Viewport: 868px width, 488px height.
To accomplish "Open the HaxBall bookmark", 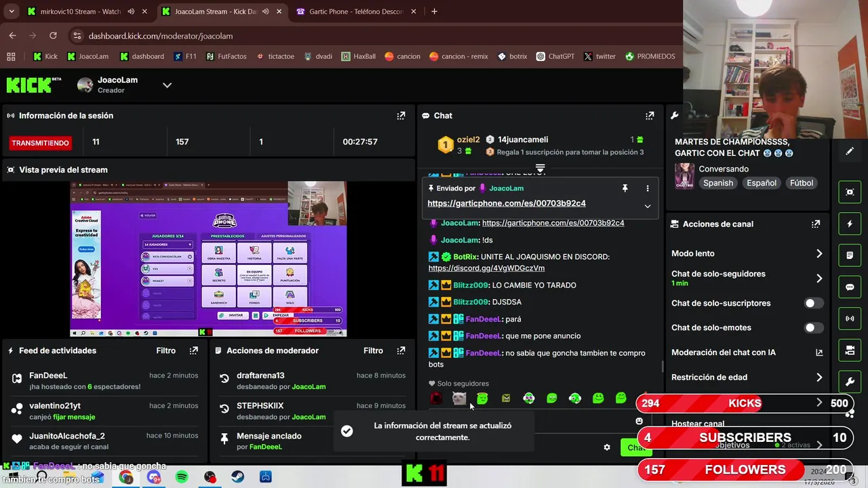I will coord(358,56).
